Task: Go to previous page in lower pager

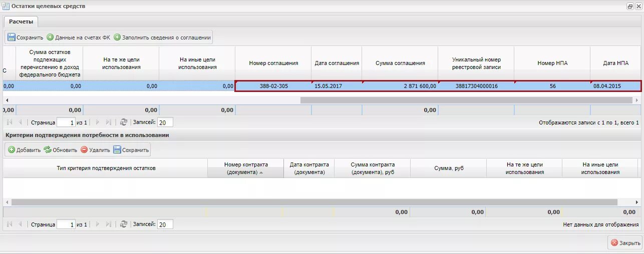Action: pos(21,224)
